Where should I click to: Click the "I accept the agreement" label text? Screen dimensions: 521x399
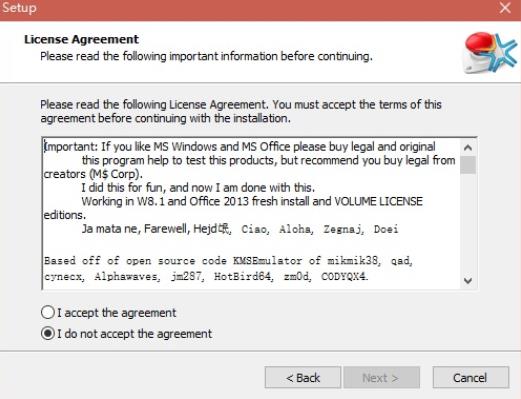pyautogui.click(x=117, y=313)
